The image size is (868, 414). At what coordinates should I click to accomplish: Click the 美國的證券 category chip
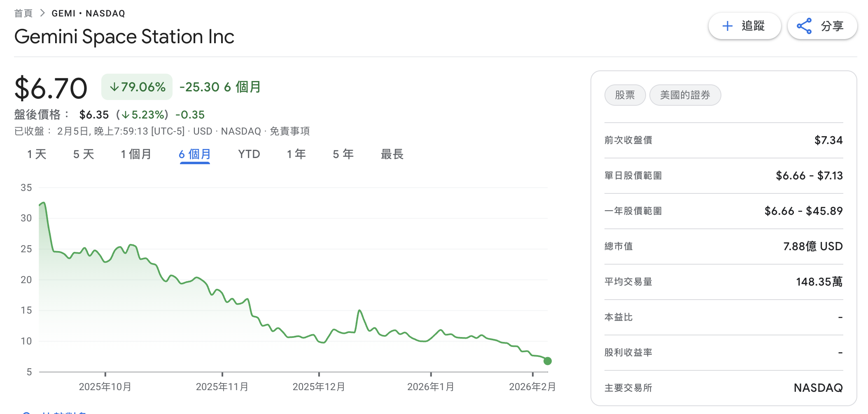pyautogui.click(x=685, y=95)
